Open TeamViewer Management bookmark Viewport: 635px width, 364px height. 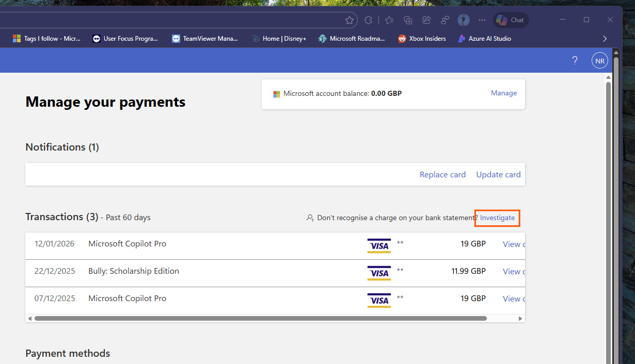(x=205, y=38)
